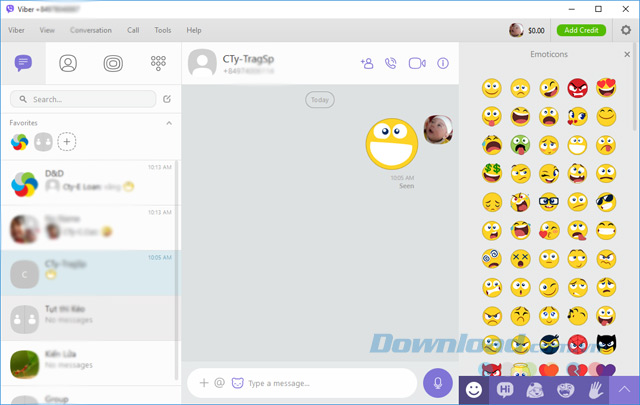Focus the Search field in sidebar

[83, 99]
